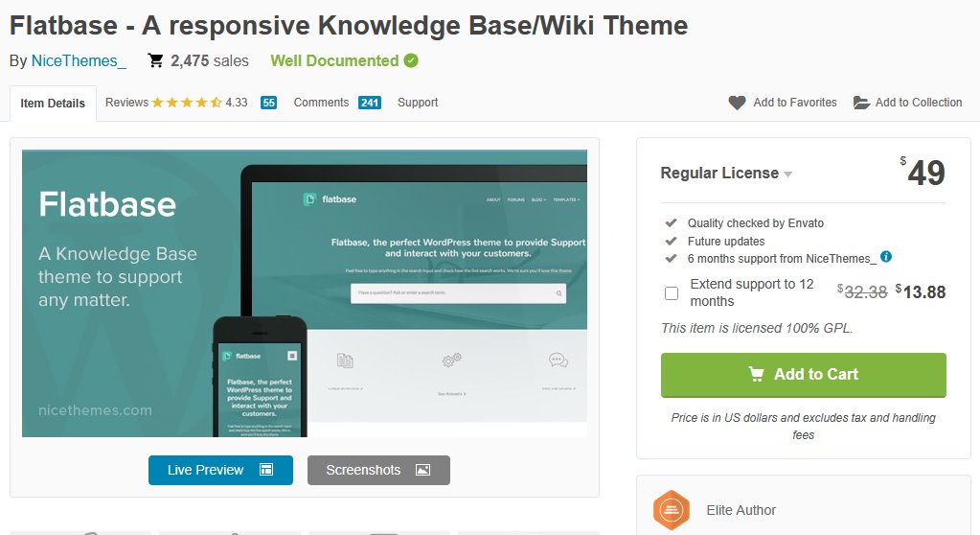This screenshot has width=980, height=535.
Task: Click the $13.88 discounted support price
Action: click(x=920, y=291)
